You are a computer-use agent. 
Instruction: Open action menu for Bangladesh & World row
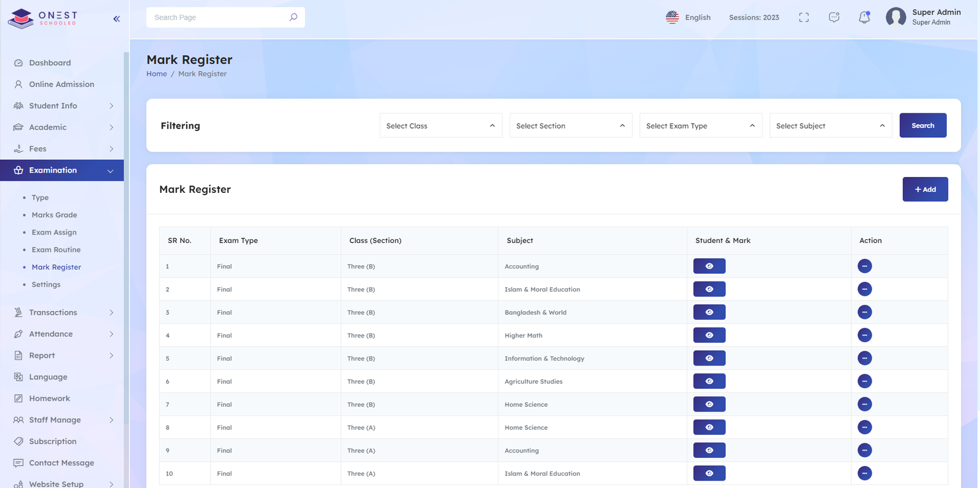pos(864,312)
